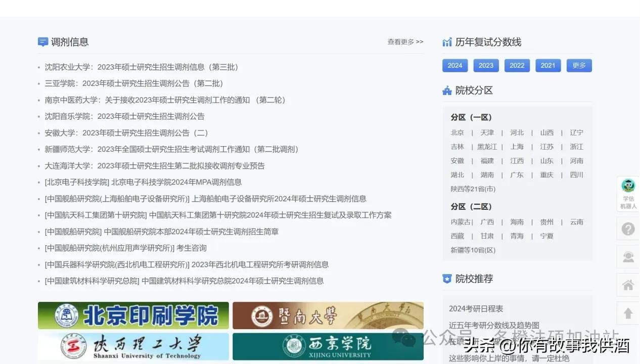
Task: Select the 2024 score line button
Action: (x=455, y=65)
